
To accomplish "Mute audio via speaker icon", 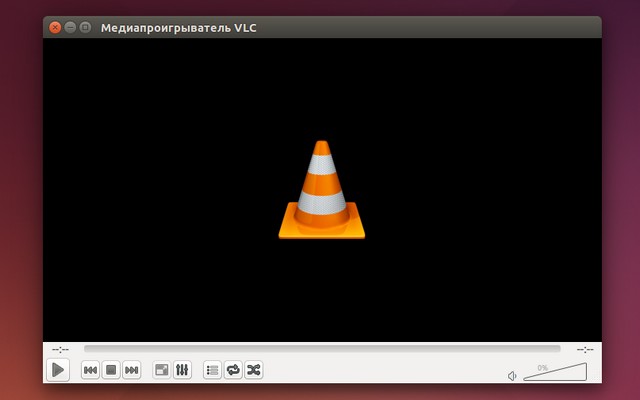I will click(x=512, y=376).
